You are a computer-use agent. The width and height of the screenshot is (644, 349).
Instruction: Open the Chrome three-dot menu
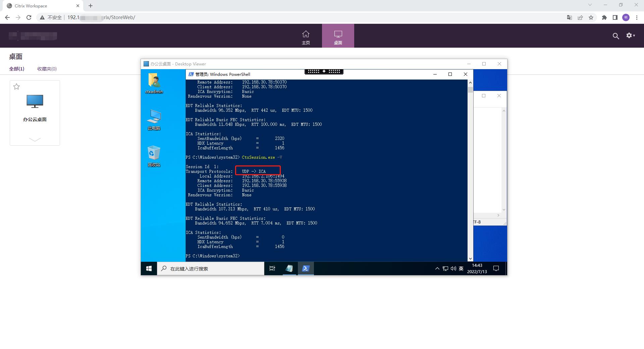click(637, 17)
